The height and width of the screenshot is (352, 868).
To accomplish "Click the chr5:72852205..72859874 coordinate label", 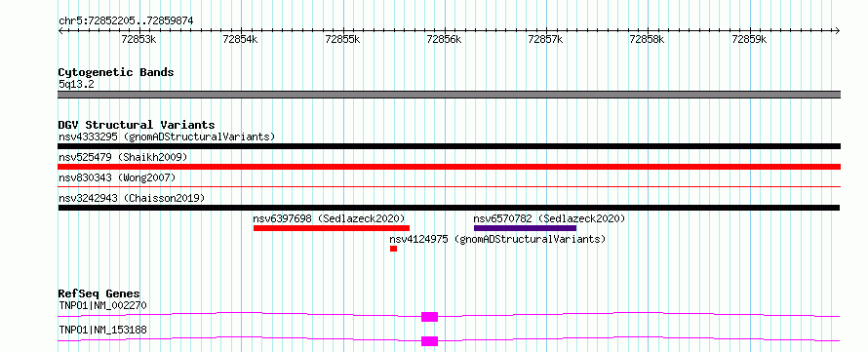I will point(126,21).
